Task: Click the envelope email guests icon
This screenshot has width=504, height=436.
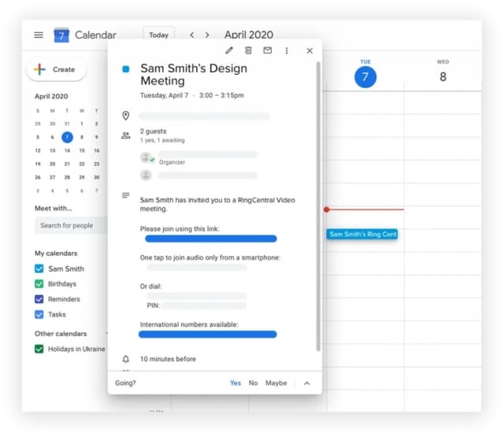Action: click(268, 50)
